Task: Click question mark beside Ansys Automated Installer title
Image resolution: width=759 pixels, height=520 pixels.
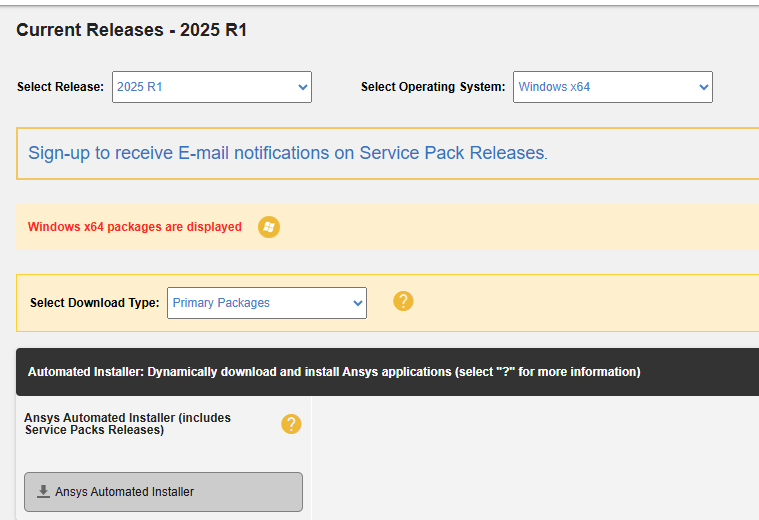Action: pyautogui.click(x=291, y=424)
